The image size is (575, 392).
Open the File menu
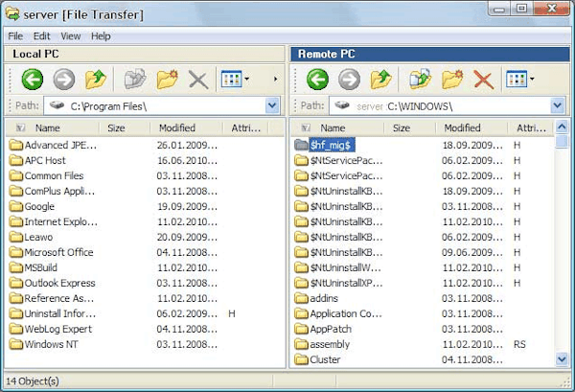[15, 35]
